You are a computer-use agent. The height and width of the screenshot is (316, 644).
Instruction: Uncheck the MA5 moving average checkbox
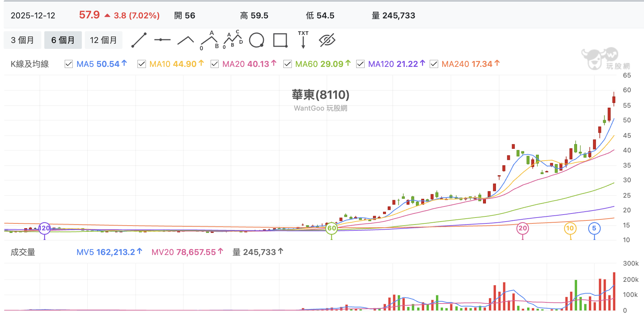coord(69,64)
